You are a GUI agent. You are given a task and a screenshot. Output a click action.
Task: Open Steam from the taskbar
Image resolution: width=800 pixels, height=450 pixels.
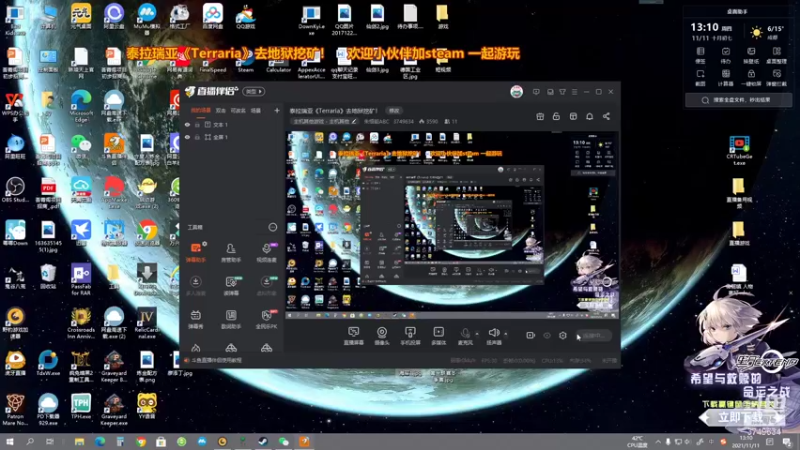click(x=263, y=441)
